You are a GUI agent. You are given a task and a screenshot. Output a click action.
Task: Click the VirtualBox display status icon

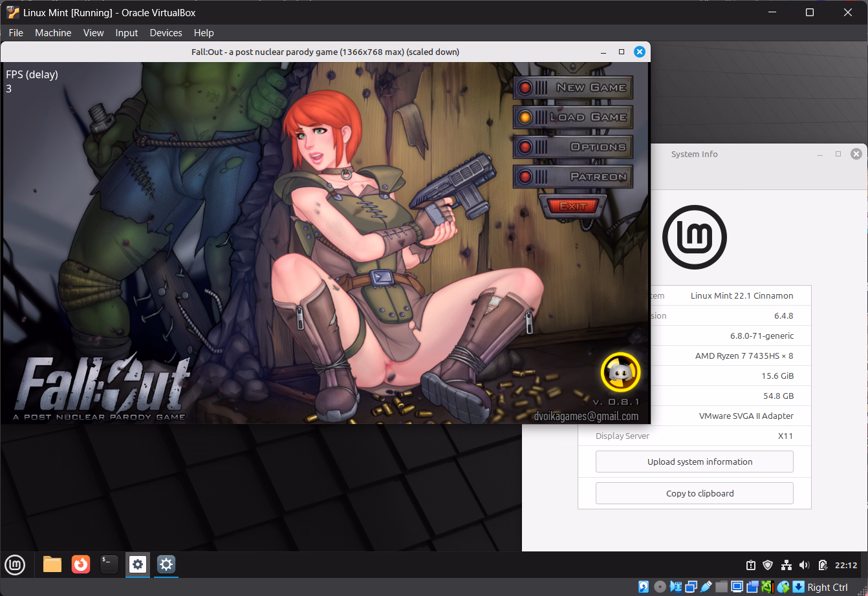tap(737, 587)
